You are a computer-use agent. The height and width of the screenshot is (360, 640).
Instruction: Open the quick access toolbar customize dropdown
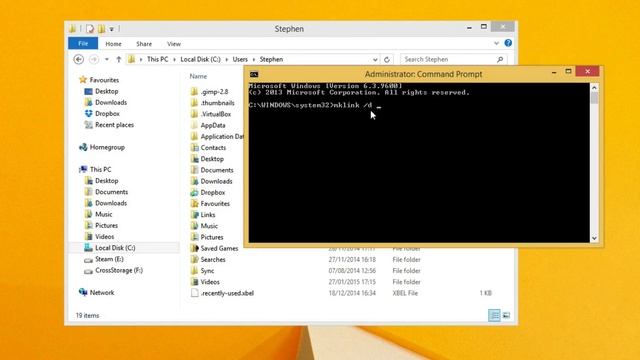pyautogui.click(x=111, y=29)
